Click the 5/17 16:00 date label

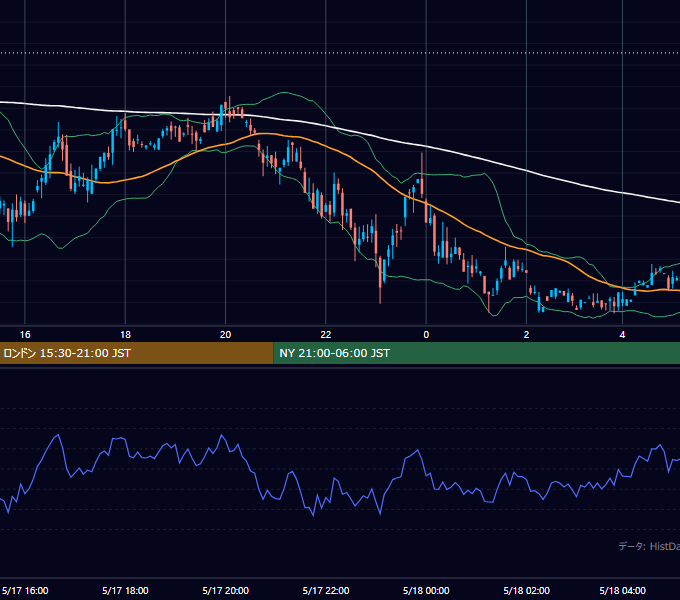[x=25, y=590]
